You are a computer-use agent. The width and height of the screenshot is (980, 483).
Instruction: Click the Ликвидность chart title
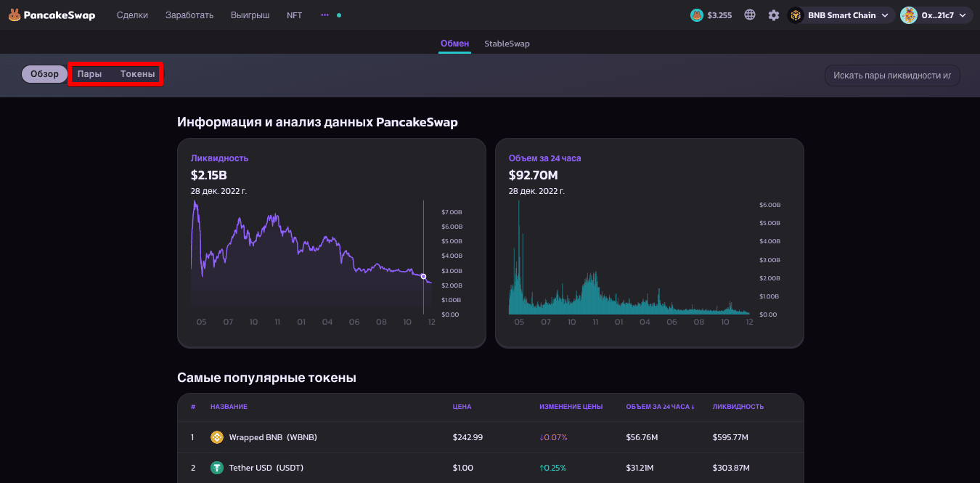(x=219, y=158)
